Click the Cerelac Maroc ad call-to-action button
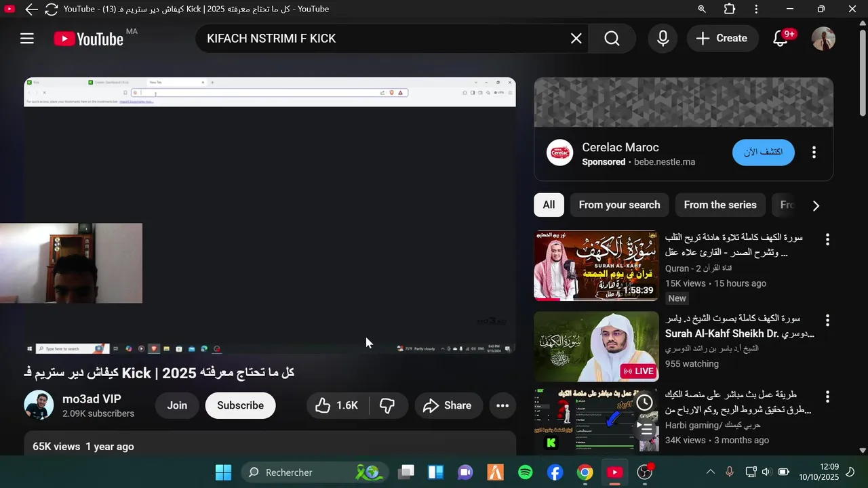 [x=763, y=152]
